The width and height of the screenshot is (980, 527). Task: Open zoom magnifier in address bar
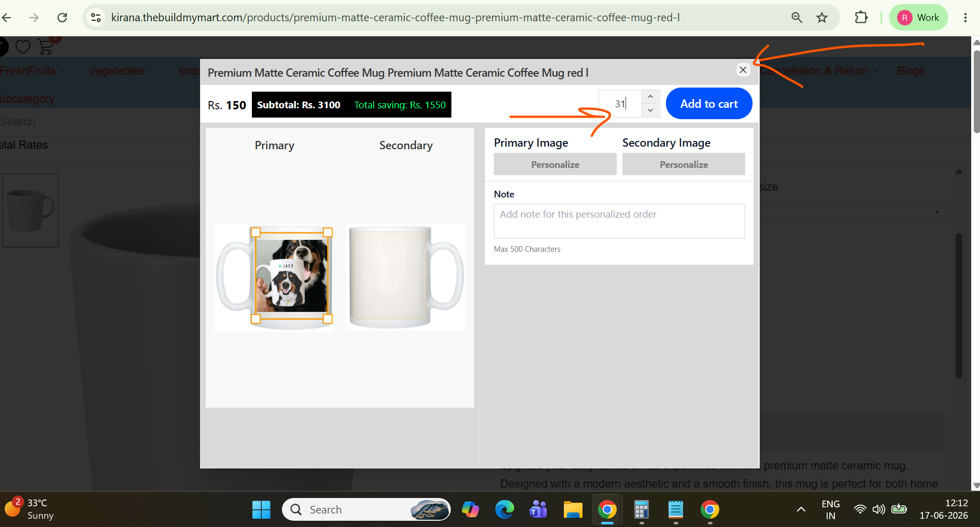[797, 18]
